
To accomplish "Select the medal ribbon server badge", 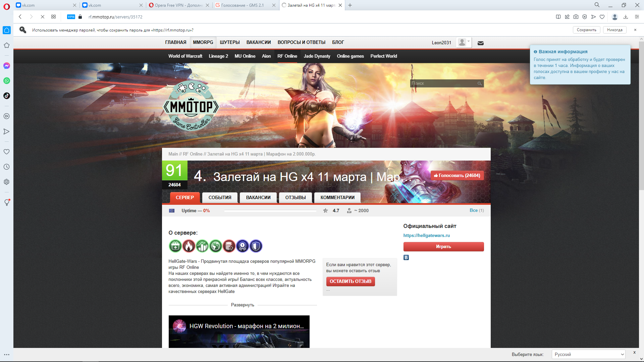I will point(243,246).
